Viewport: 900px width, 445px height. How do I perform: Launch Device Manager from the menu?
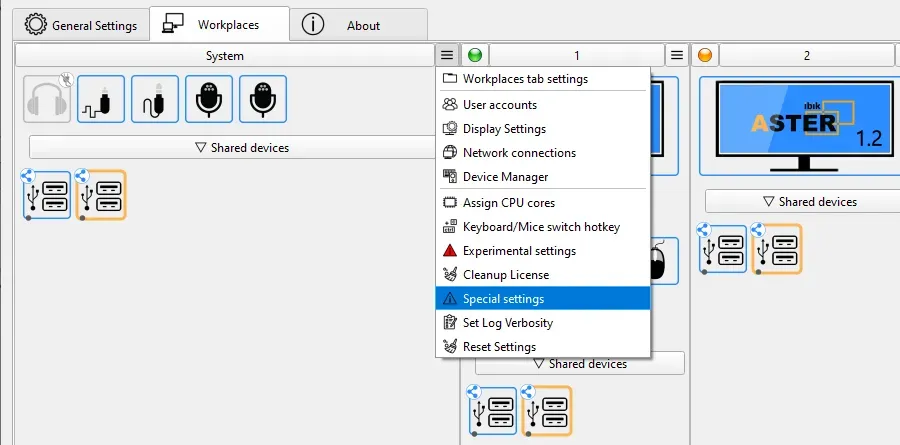pos(543,177)
